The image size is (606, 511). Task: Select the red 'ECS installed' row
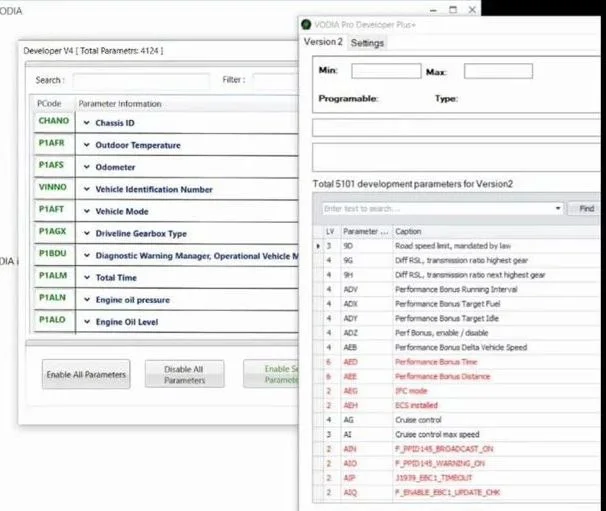tap(458, 405)
